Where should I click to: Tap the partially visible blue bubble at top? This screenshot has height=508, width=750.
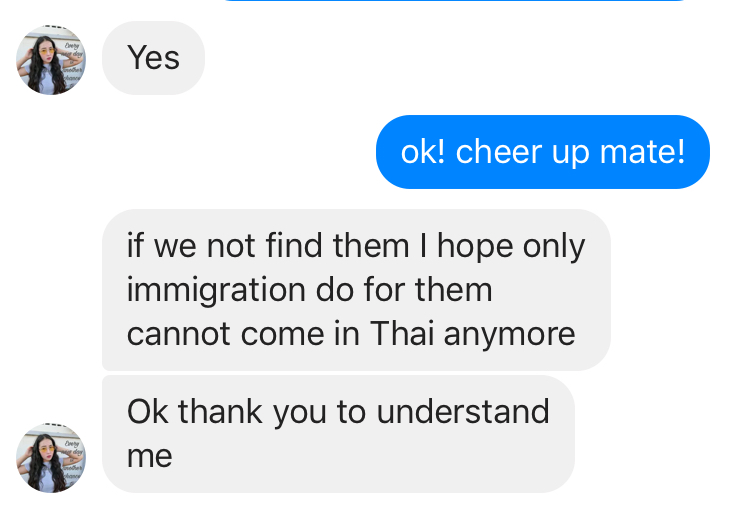455,1
